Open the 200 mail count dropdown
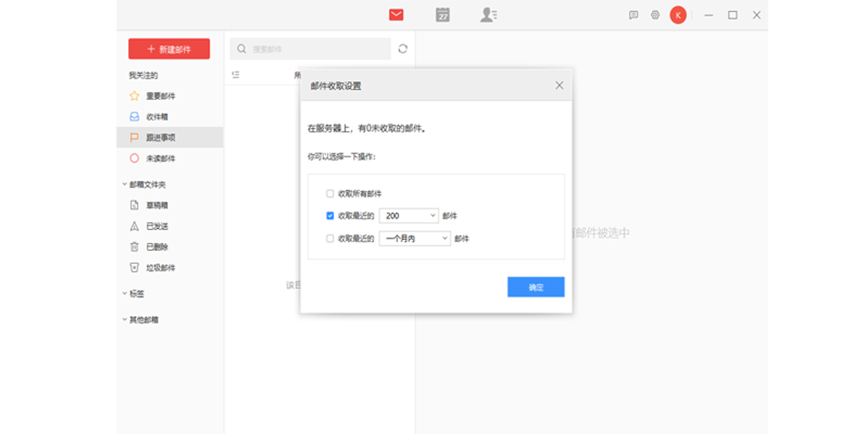This screenshot has width=868, height=434. [408, 216]
